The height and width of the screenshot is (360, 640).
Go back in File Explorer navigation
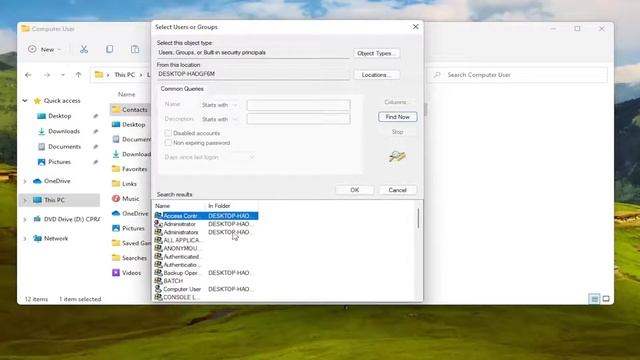coord(28,75)
